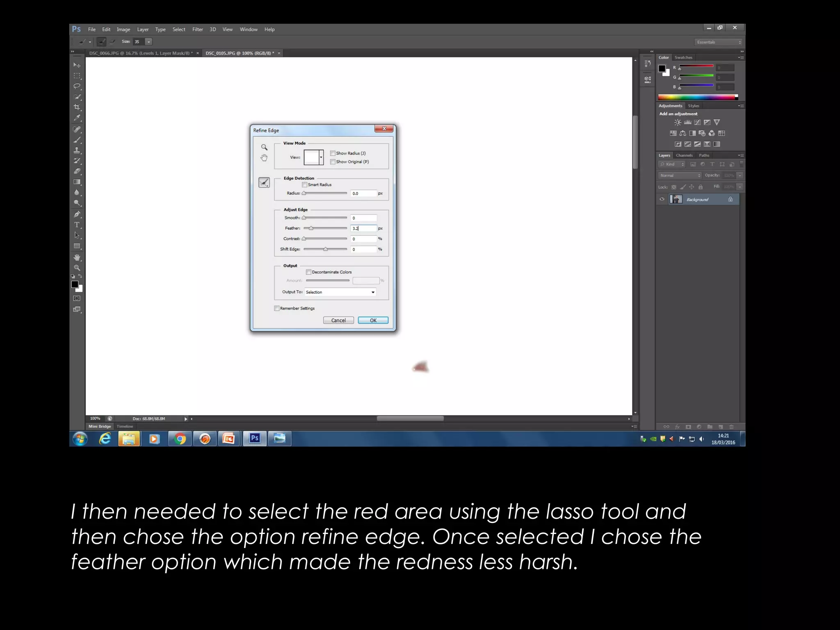Image resolution: width=840 pixels, height=630 pixels.
Task: Open the Mini Bridge panel
Action: pos(100,427)
